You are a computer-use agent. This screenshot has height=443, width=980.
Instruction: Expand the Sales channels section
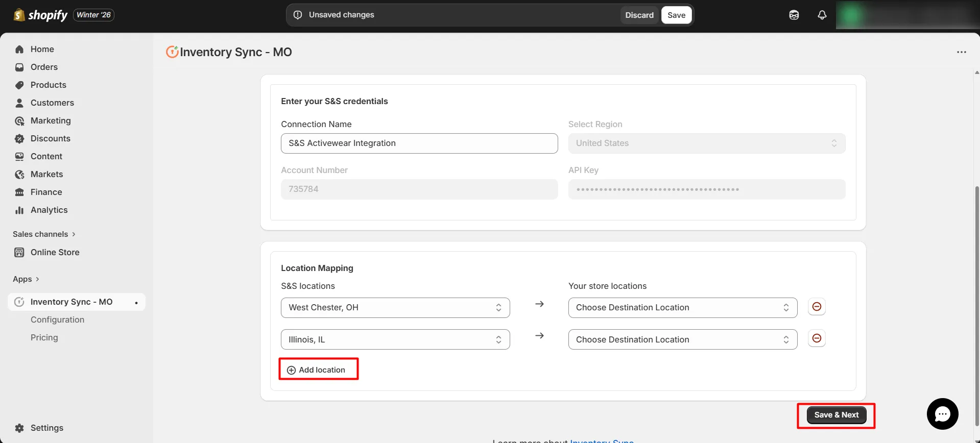click(x=44, y=234)
